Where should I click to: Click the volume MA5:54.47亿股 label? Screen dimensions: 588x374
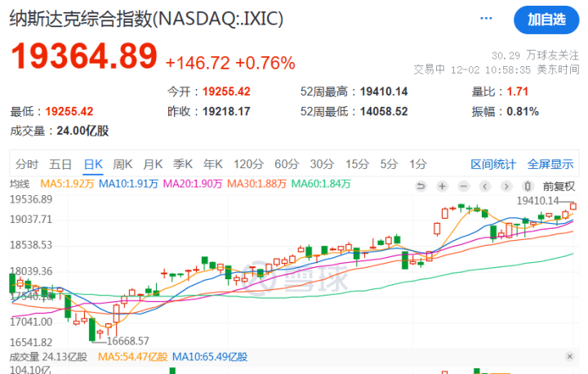pos(133,357)
